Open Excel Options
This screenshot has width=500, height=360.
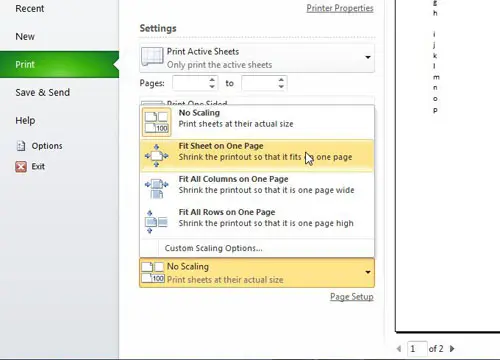pos(47,146)
